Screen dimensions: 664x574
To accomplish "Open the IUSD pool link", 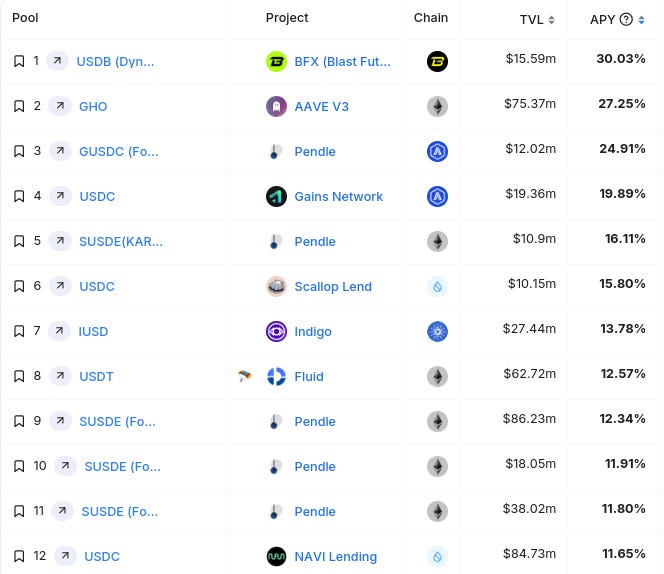I will coord(93,331).
